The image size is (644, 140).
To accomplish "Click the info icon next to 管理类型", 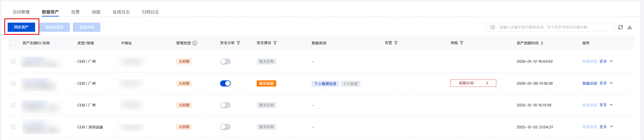I will (195, 43).
